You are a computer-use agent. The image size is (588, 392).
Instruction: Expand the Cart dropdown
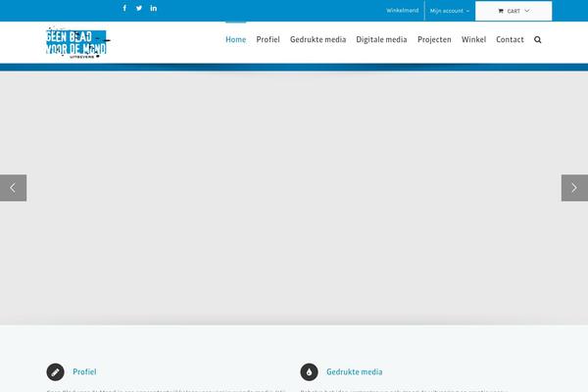click(514, 11)
